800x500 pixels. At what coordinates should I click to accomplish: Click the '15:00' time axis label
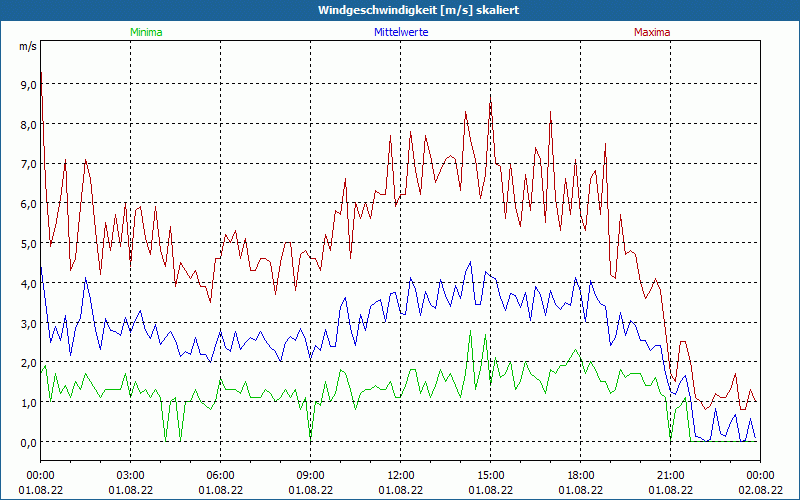[491, 476]
